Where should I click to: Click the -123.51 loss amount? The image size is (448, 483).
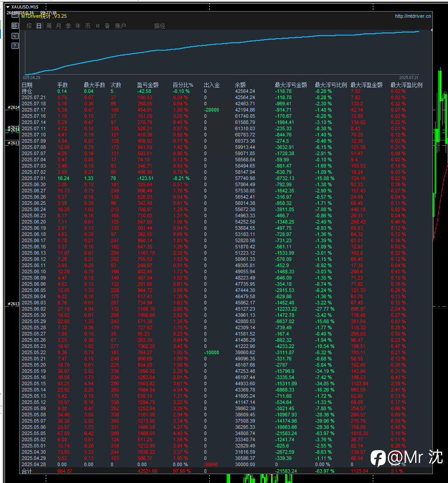(x=145, y=178)
